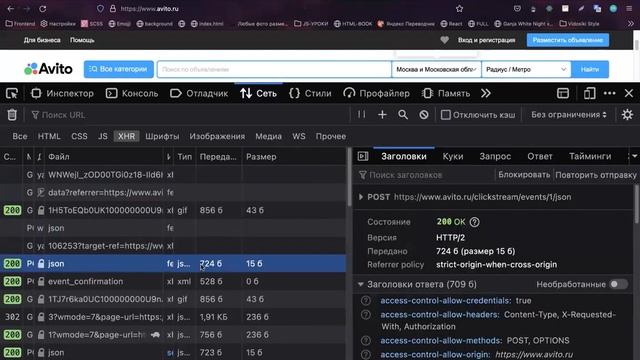Open help for access-control-allow-methods header
This screenshot has height=360, width=640.
(366, 340)
